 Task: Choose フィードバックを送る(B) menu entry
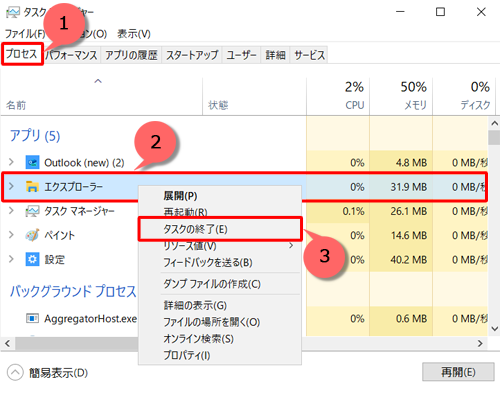coord(220,263)
